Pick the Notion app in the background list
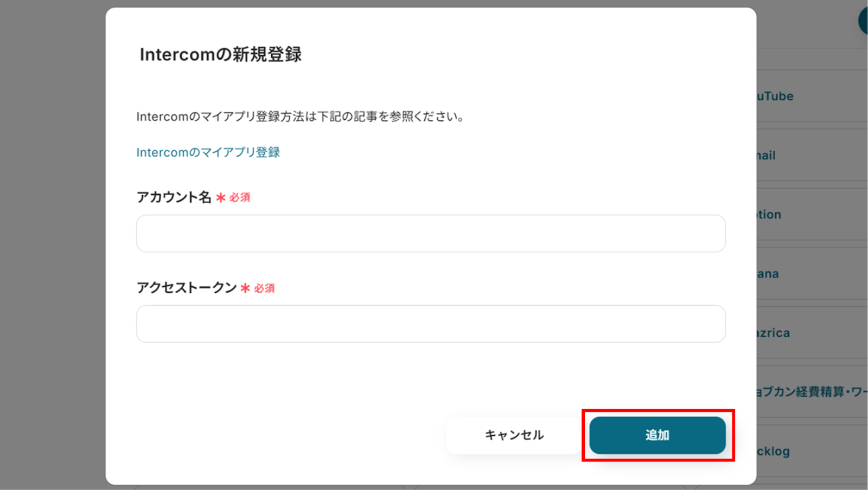 770,215
